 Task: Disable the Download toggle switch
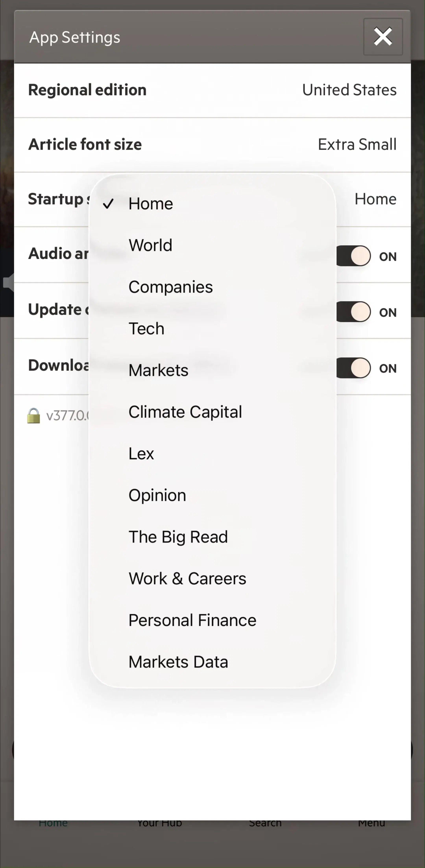tap(353, 368)
